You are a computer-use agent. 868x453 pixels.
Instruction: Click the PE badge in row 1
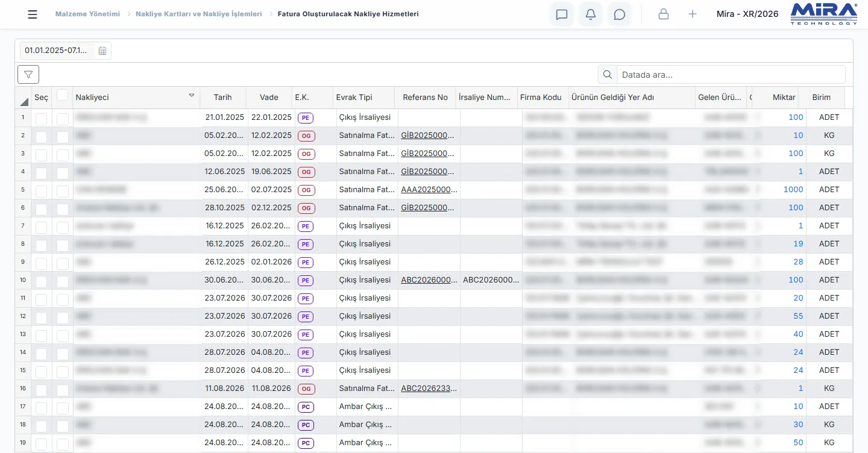pos(306,118)
